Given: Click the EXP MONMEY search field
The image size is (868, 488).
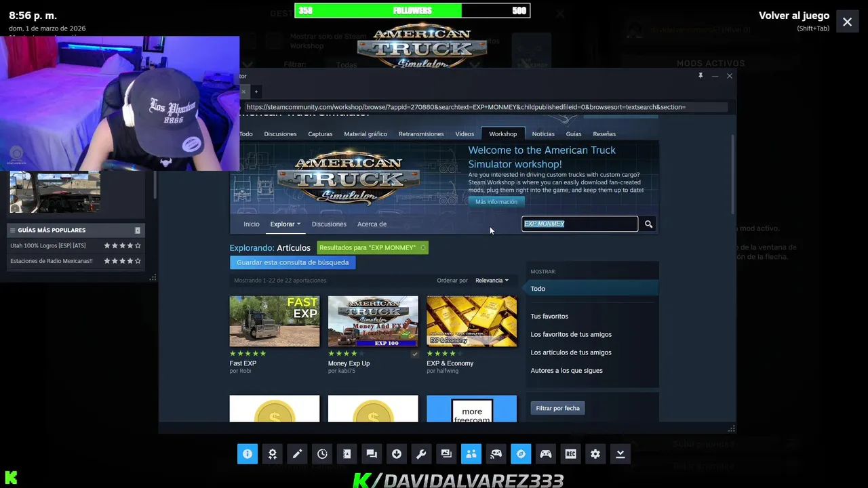Looking at the screenshot, I should coord(580,224).
